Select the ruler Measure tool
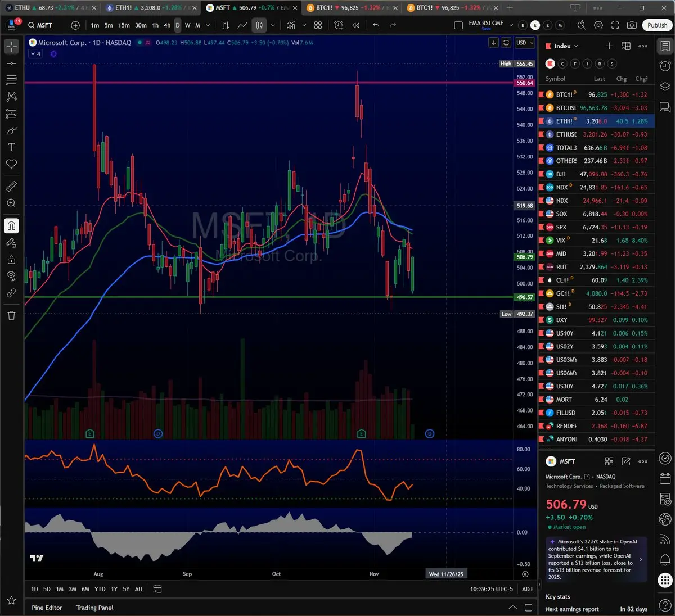The image size is (675, 616). (x=11, y=186)
